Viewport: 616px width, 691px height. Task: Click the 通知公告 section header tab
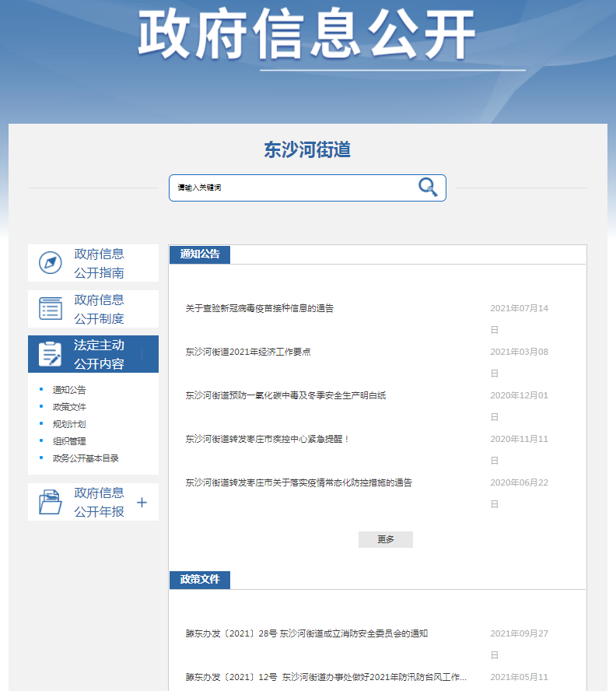point(200,254)
